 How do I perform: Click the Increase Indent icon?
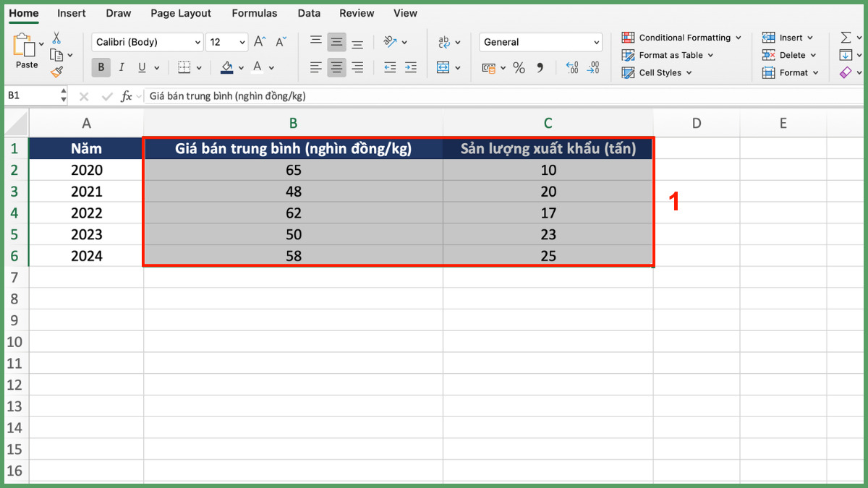click(411, 68)
